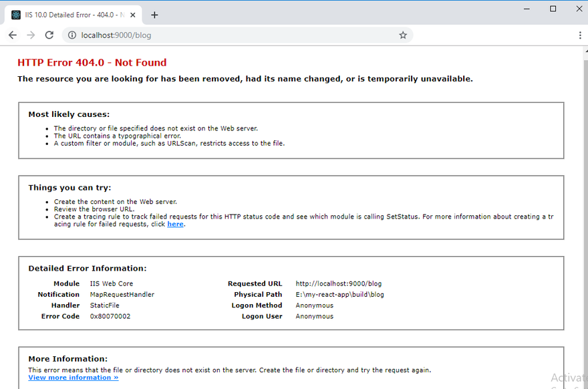Bookmark this page with the star icon
This screenshot has width=588, height=389.
point(403,35)
